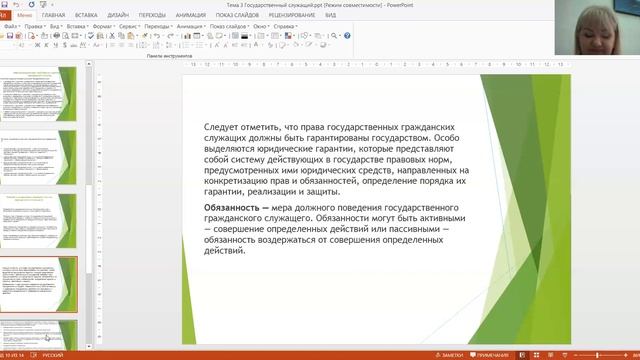Image resolution: width=640 pixels, height=360 pixels.
Task: Click the save disk icon in classic toolbar
Action: (10, 36)
